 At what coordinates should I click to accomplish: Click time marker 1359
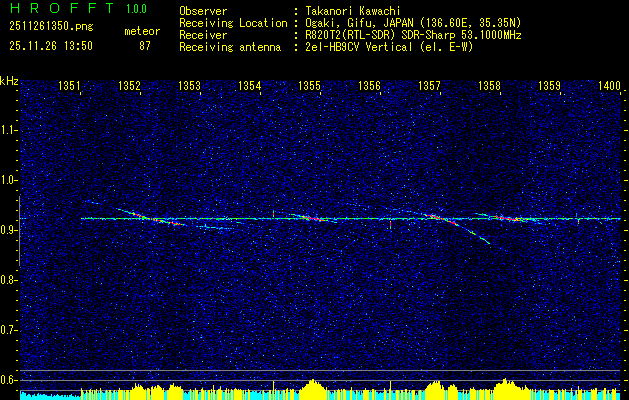tap(549, 85)
